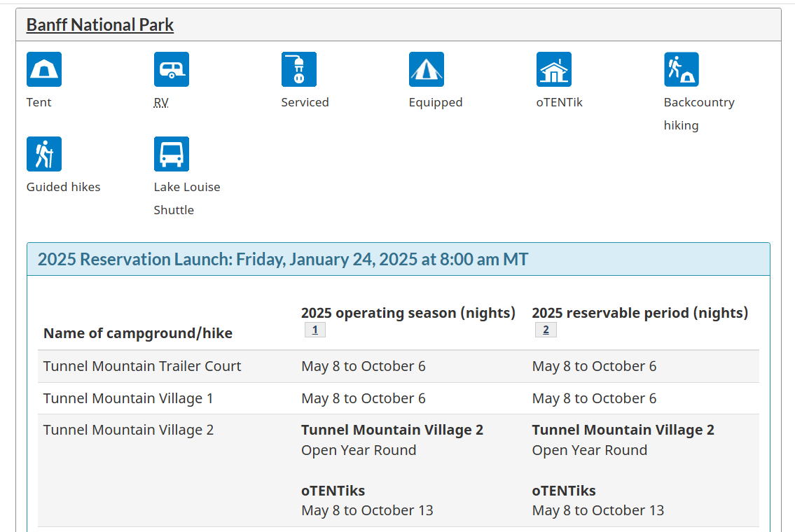Viewport: 795px width, 532px height.
Task: Click the 2025 reservable period column header
Action: (640, 313)
